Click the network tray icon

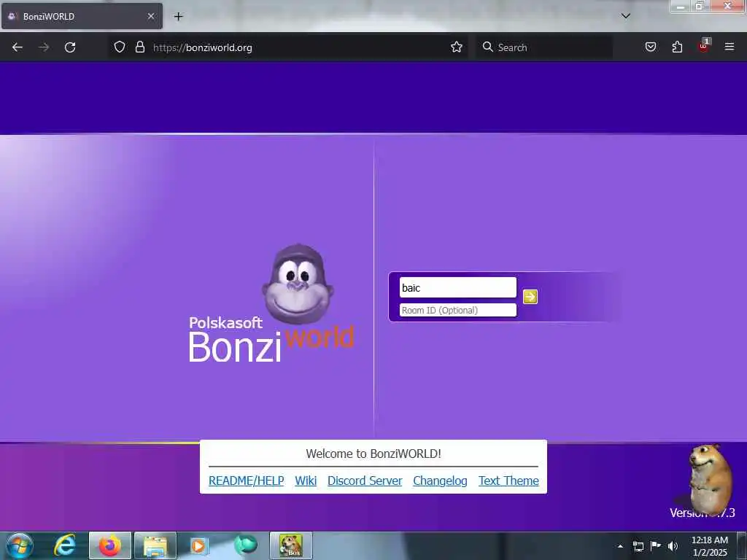(638, 546)
